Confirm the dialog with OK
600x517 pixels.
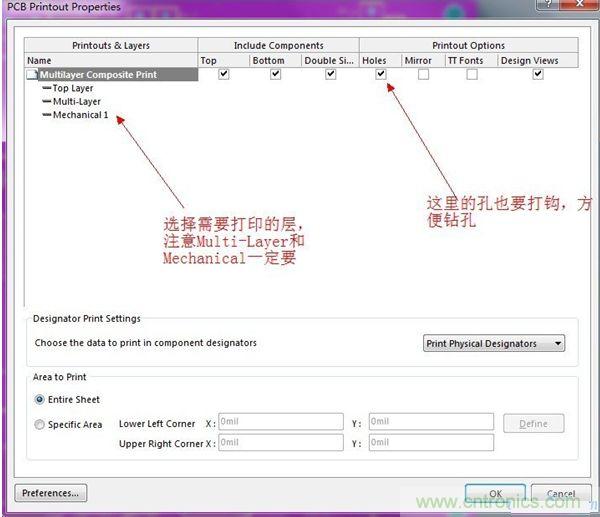point(495,493)
